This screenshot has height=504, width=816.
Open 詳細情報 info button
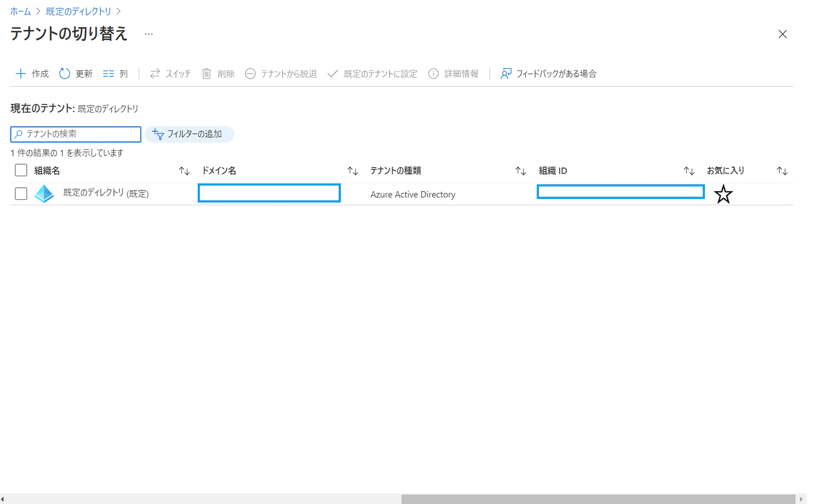pyautogui.click(x=453, y=74)
